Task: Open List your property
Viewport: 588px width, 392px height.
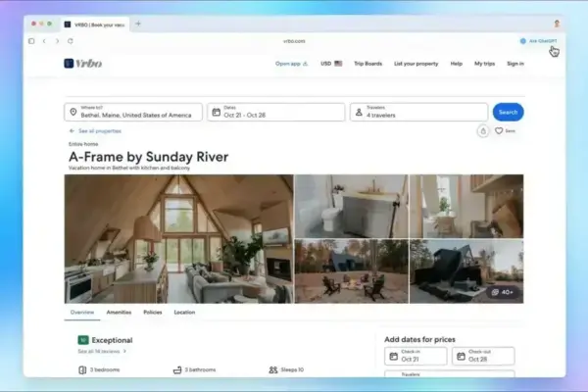Action: point(416,64)
